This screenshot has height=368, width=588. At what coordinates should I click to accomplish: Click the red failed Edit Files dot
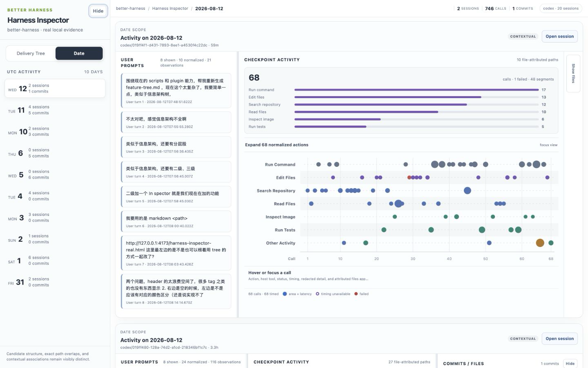click(409, 177)
